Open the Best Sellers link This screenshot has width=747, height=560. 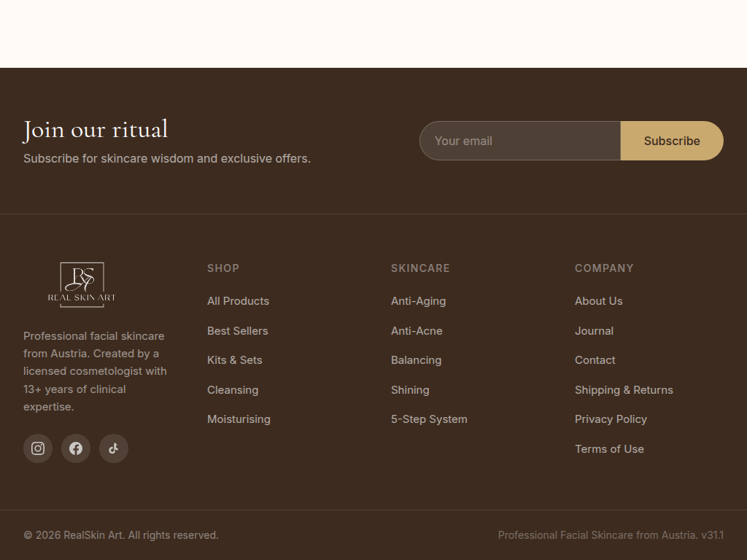click(x=238, y=330)
